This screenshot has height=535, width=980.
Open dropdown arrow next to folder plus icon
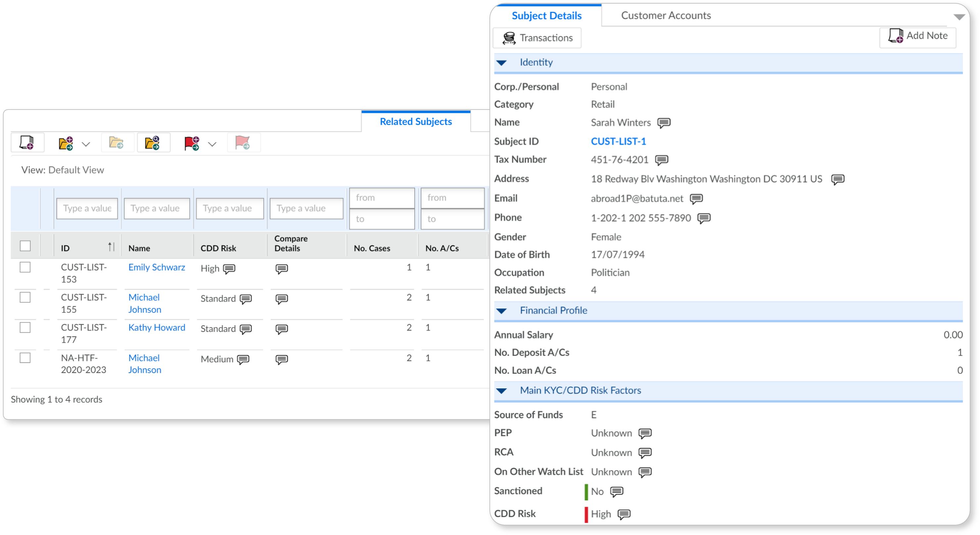click(86, 144)
